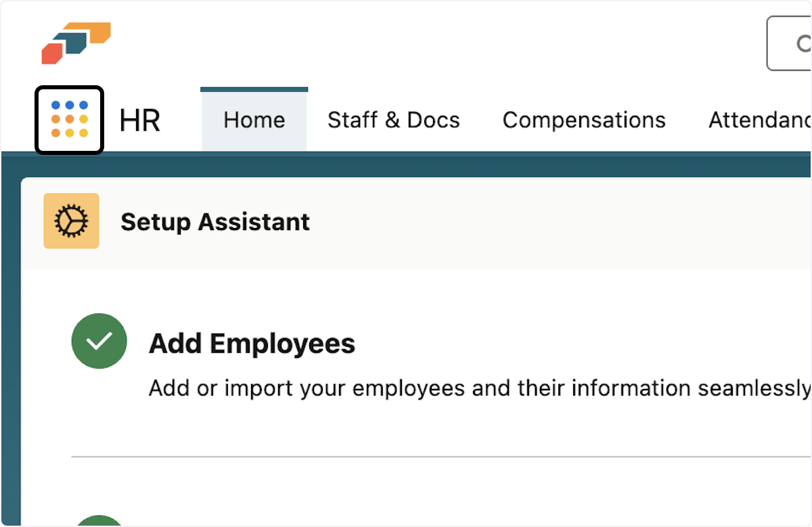The image size is (812, 527).
Task: Focus the search field at top right
Action: pyautogui.click(x=792, y=44)
